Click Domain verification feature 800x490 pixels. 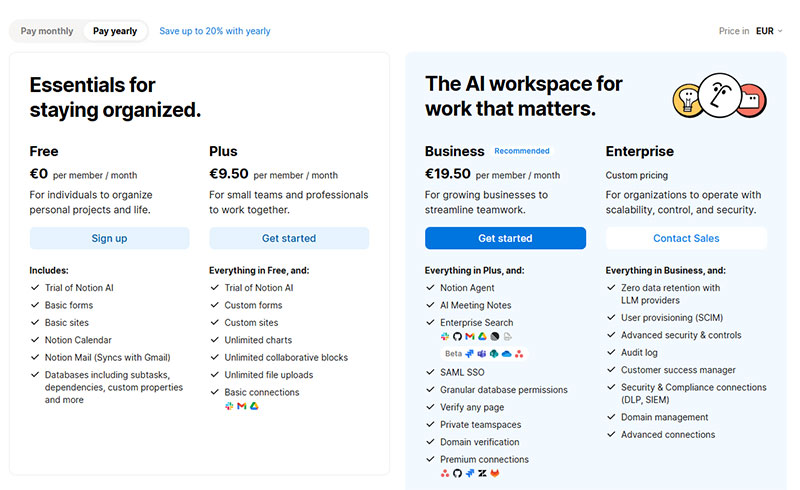480,442
